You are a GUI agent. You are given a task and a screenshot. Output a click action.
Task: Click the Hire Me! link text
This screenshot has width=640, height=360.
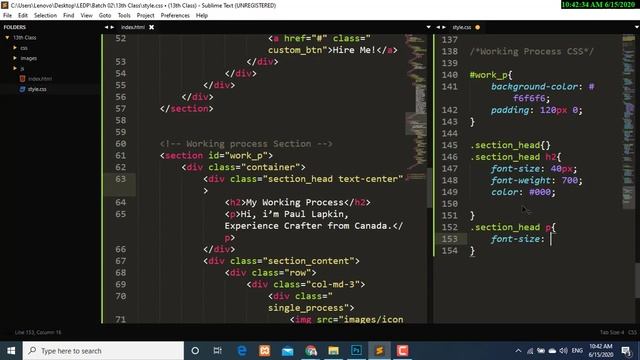click(x=354, y=50)
